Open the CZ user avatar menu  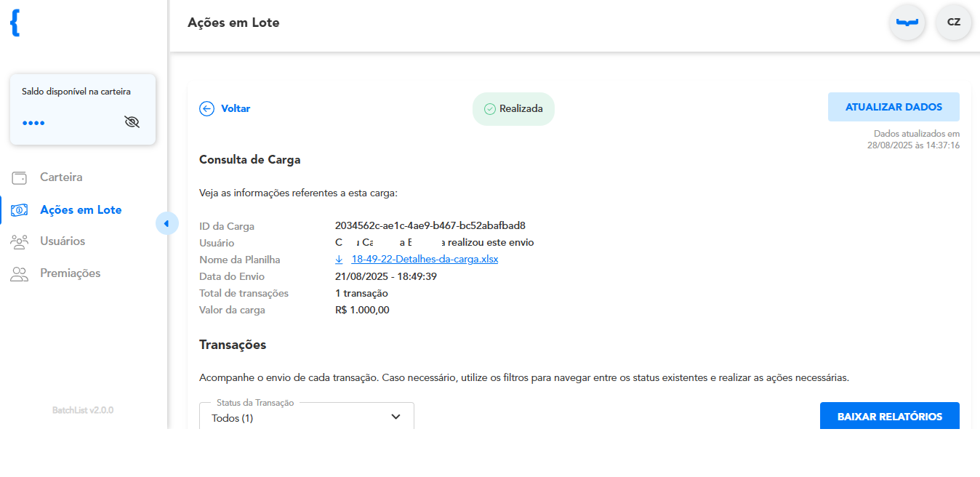click(953, 22)
